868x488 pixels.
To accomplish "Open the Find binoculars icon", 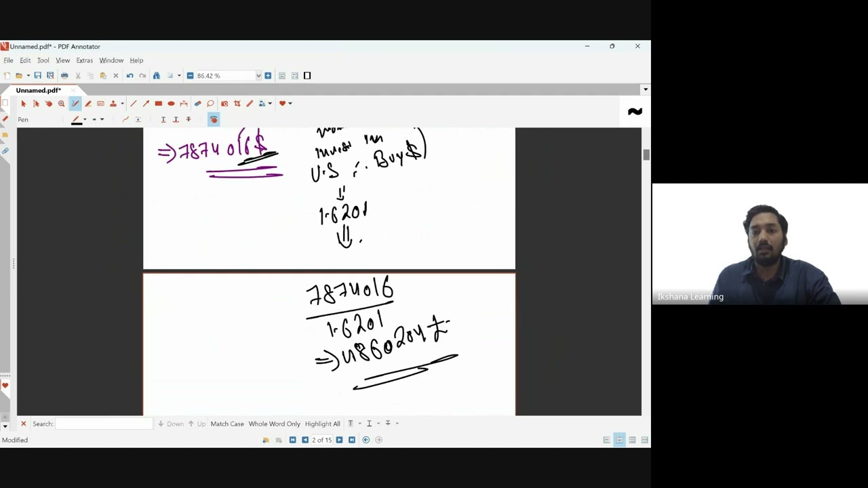I will pyautogui.click(x=157, y=75).
